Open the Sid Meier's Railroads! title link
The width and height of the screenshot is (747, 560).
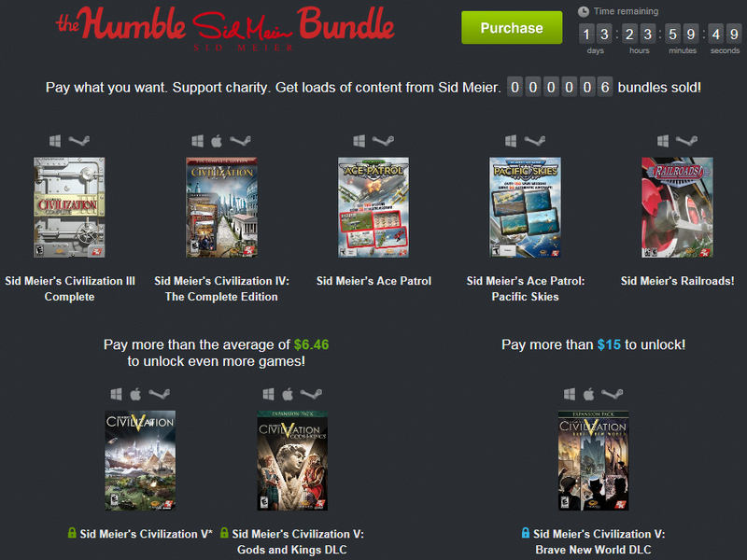click(678, 281)
